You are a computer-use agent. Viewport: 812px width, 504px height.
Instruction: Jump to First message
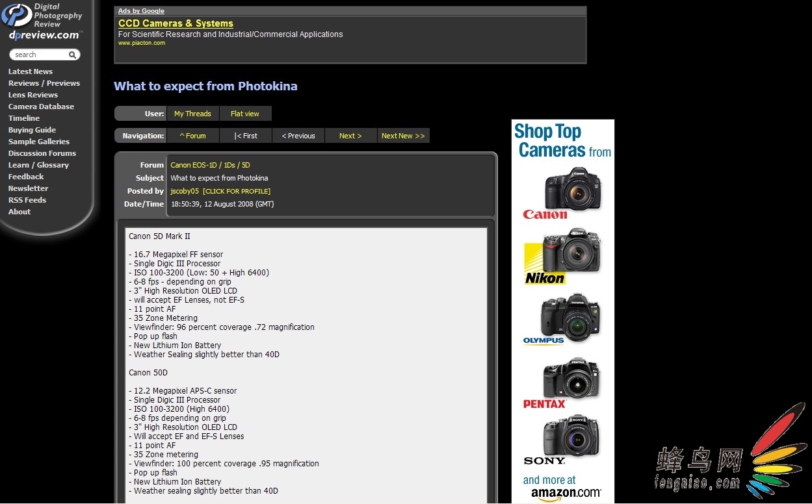246,136
